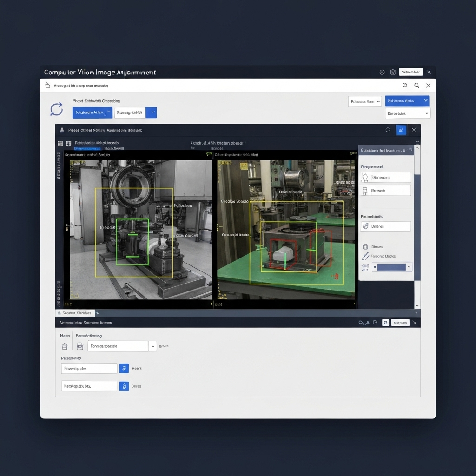The image size is (476, 476).
Task: Click the blue dropdown button at top right
Action: 407,101
